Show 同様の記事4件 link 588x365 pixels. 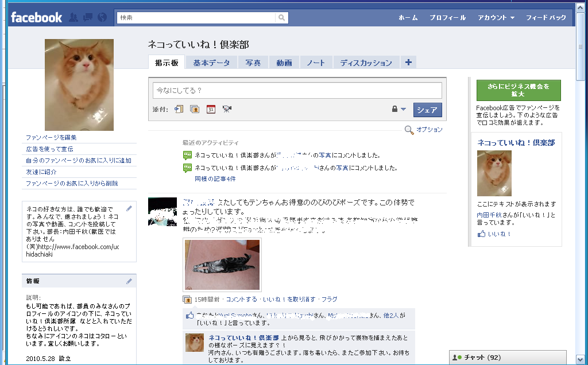click(215, 178)
